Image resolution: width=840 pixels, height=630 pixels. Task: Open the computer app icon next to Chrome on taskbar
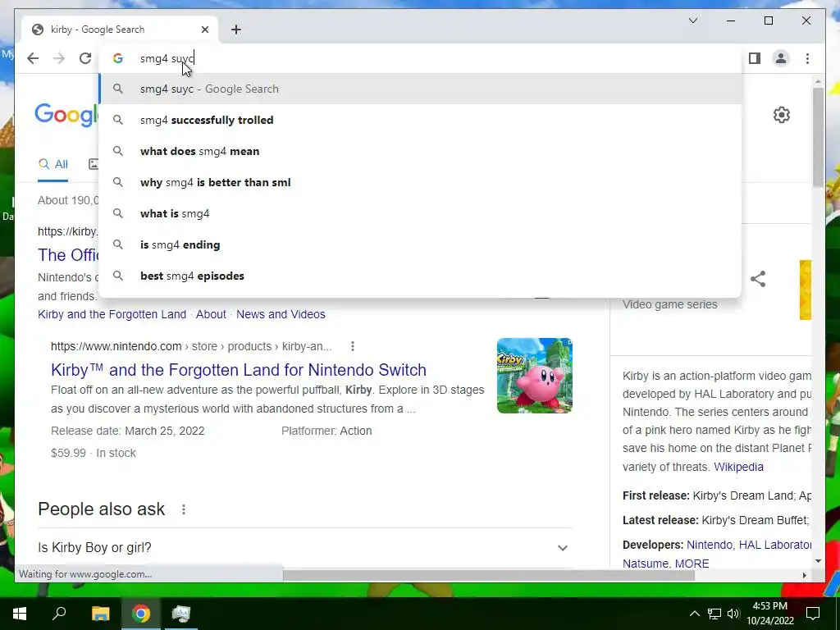[181, 614]
